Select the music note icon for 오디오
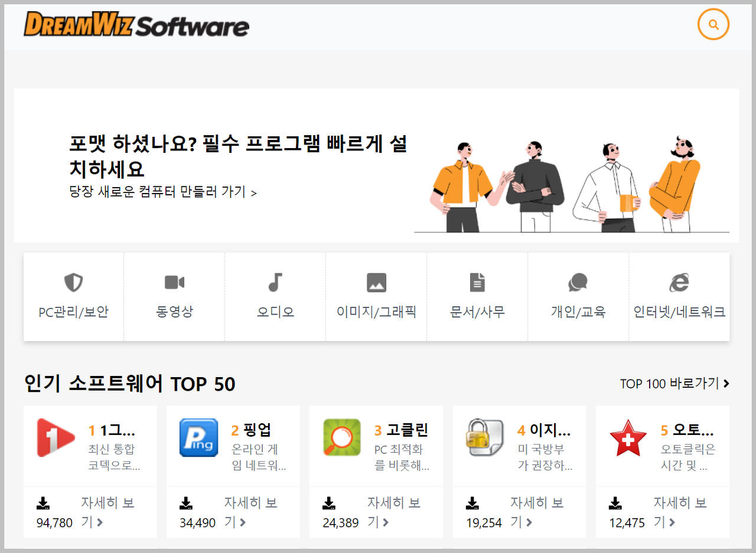 pos(275,283)
